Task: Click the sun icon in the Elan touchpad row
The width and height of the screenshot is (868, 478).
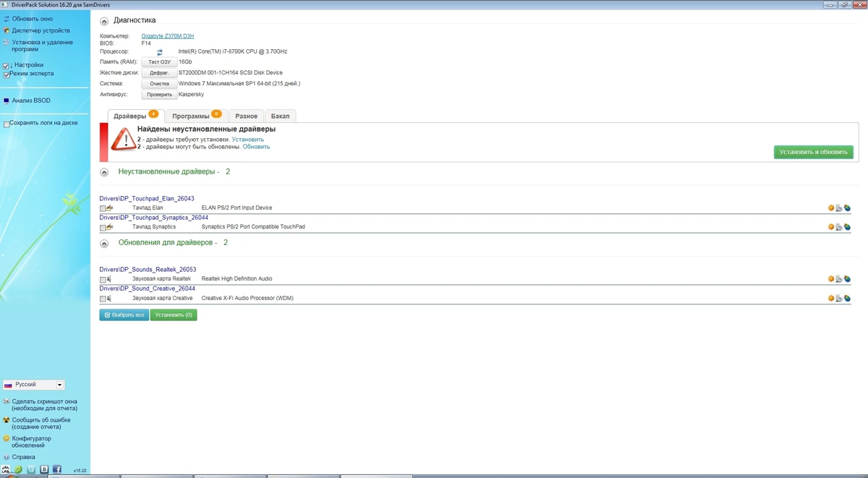Action: tap(831, 208)
